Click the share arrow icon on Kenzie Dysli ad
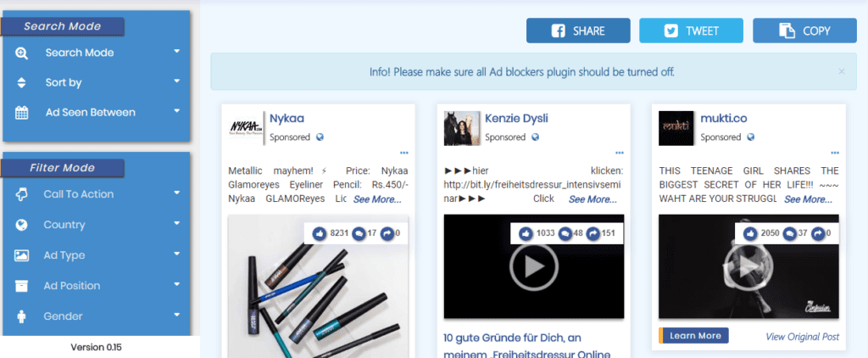This screenshot has height=358, width=868. 593,233
